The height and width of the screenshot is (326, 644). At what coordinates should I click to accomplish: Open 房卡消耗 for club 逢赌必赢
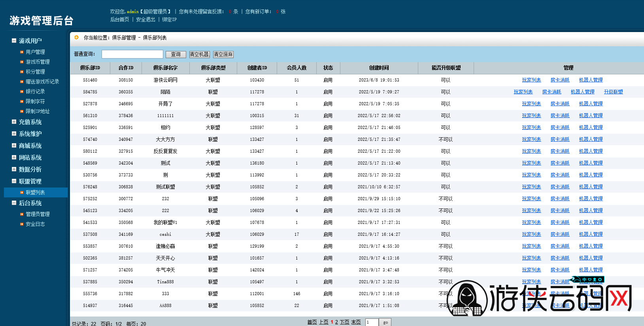coord(560,246)
